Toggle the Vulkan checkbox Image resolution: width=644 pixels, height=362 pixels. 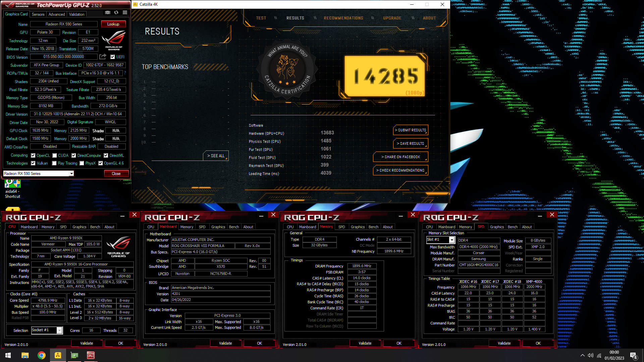click(x=33, y=163)
